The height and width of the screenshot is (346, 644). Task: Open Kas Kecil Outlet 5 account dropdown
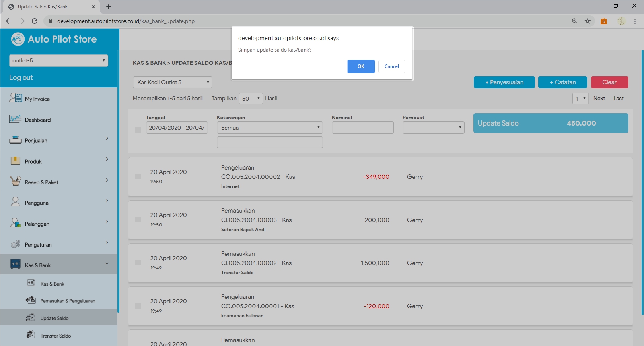(172, 82)
